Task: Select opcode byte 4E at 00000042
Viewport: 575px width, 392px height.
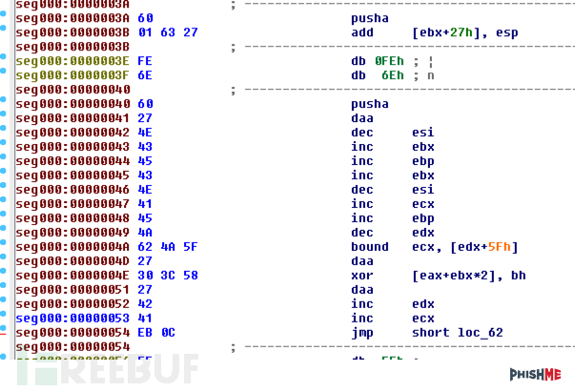Action: coord(145,133)
